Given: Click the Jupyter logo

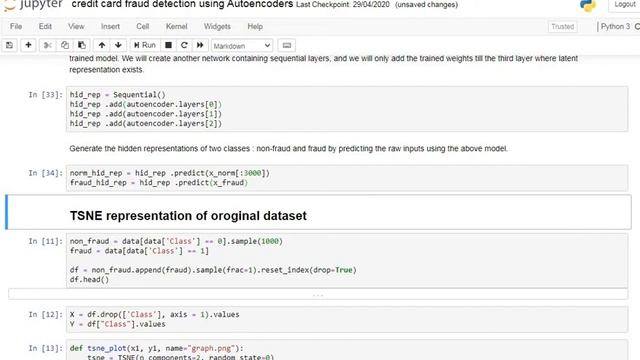Looking at the screenshot, I should pyautogui.click(x=33, y=4).
